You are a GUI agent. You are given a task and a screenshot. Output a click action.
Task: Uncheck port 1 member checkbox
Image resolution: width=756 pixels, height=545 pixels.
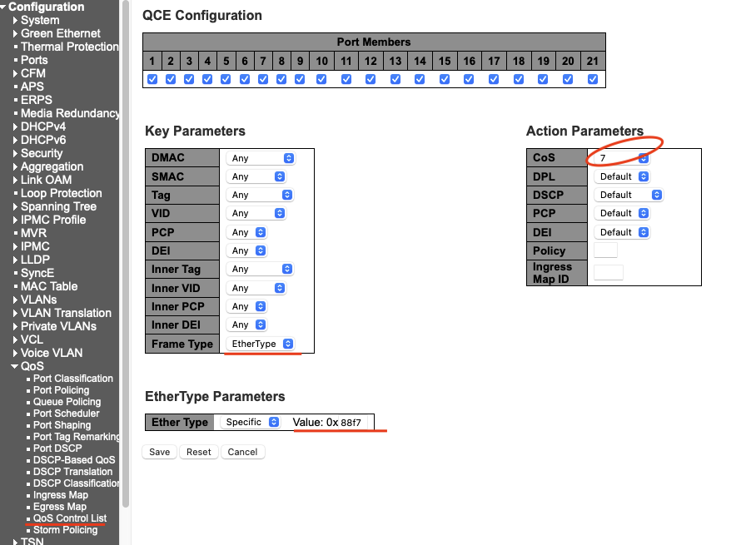click(x=152, y=79)
